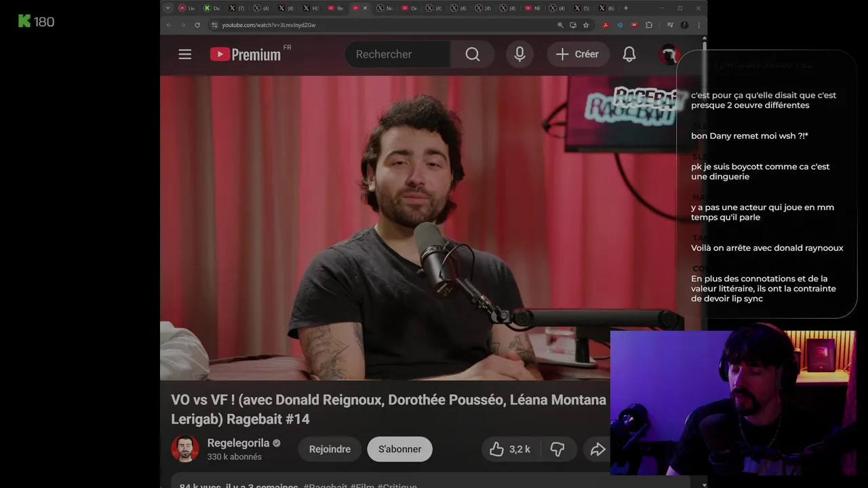Open the Chrome three-dot menu
This screenshot has height=488, width=868.
point(698,25)
